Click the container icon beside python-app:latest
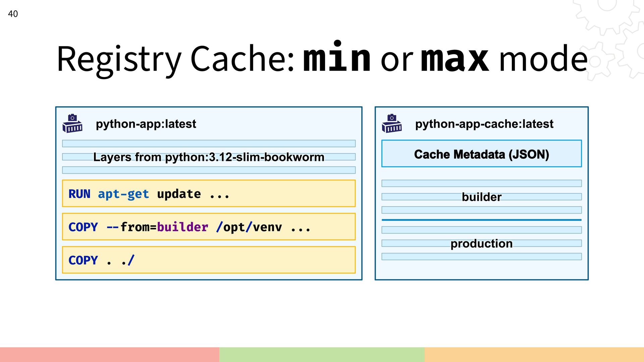 [72, 124]
